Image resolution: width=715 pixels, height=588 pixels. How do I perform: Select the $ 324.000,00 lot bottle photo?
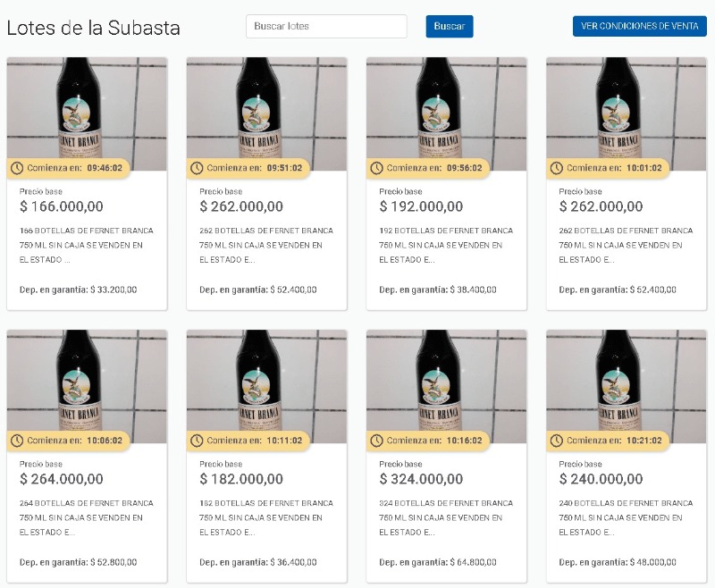pyautogui.click(x=446, y=382)
